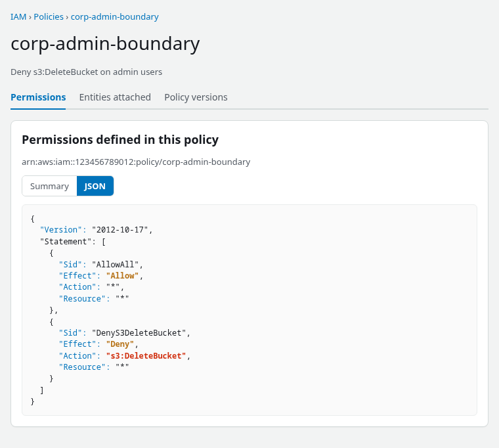The height and width of the screenshot is (448, 499).
Task: Click the "Resource" key in AllowAll statement
Action: 82,299
